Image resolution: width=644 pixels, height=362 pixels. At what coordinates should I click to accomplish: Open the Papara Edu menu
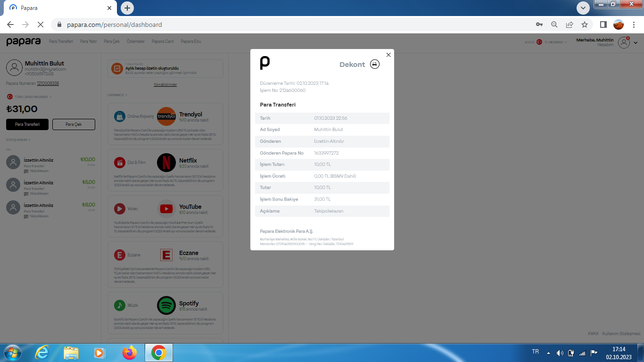[191, 41]
